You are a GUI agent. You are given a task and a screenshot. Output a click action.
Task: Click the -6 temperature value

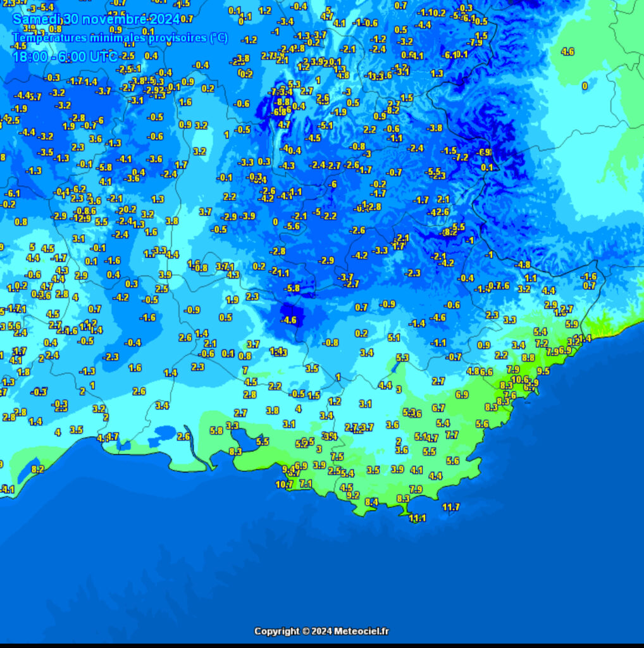pyautogui.click(x=332, y=184)
